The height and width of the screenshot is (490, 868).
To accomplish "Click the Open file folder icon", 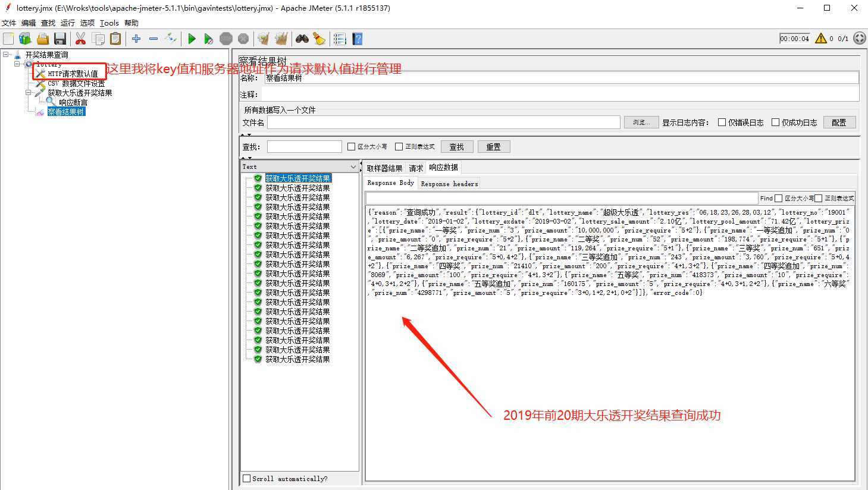I will click(x=42, y=39).
